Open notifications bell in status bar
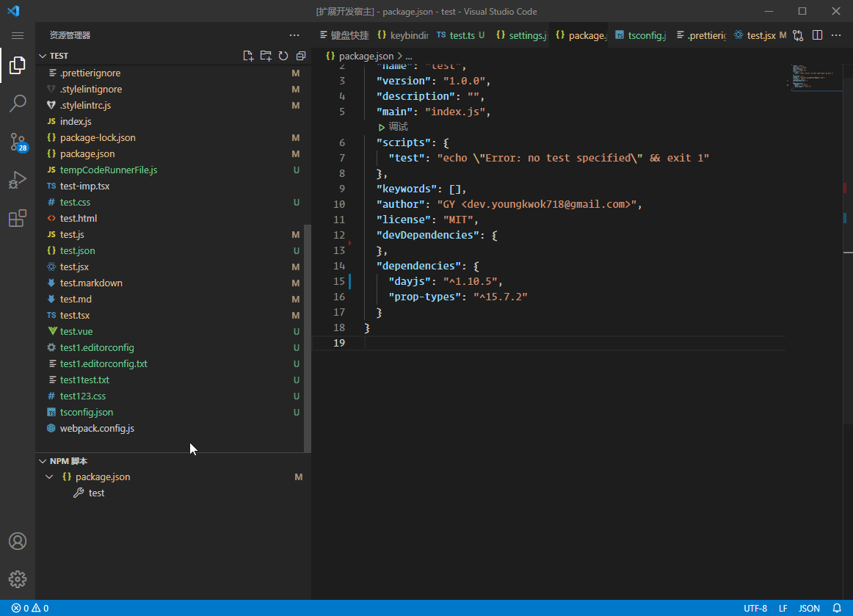This screenshot has height=616, width=853. tap(837, 609)
